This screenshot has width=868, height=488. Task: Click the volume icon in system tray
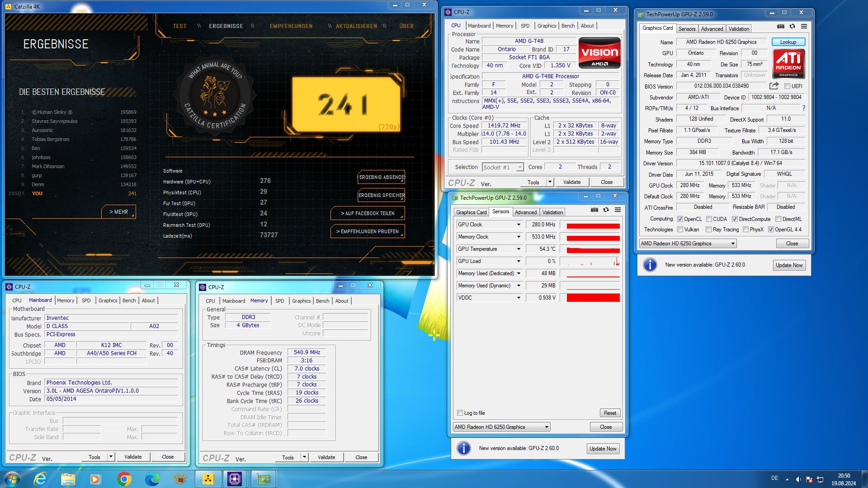pos(798,479)
